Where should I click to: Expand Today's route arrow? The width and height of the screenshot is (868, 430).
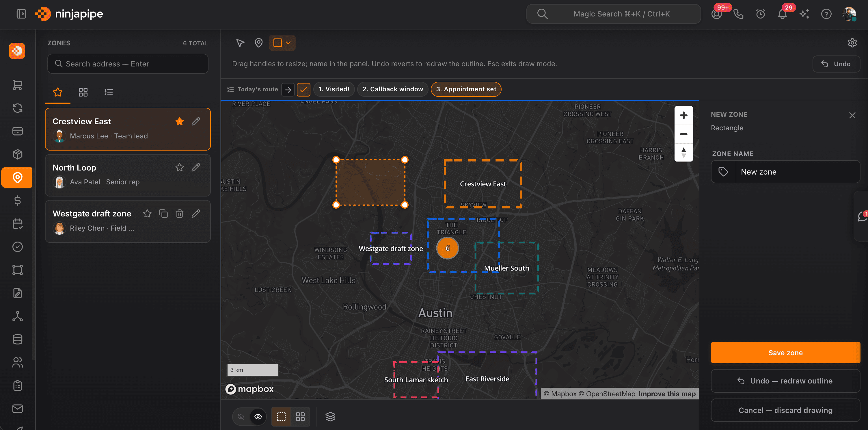[288, 89]
